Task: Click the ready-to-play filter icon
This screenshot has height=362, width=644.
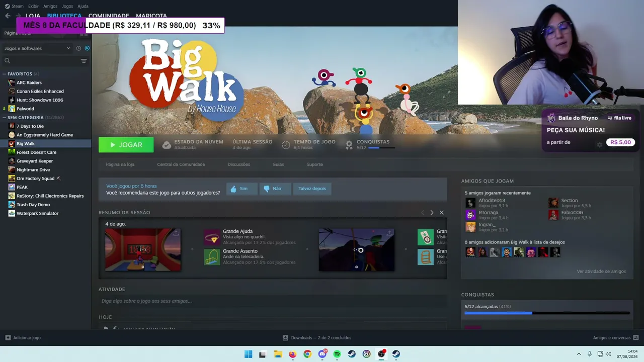Action: click(87, 48)
